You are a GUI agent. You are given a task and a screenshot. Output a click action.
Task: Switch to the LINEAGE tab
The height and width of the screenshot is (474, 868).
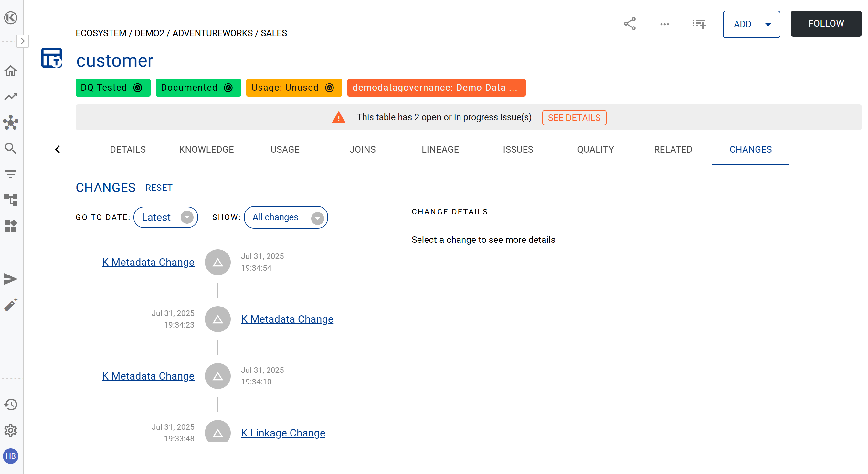(440, 149)
